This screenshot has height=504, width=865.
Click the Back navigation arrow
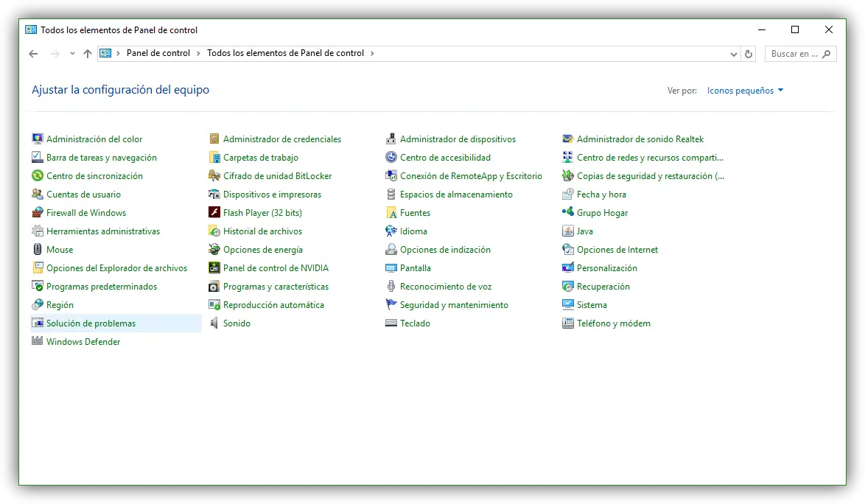tap(33, 54)
